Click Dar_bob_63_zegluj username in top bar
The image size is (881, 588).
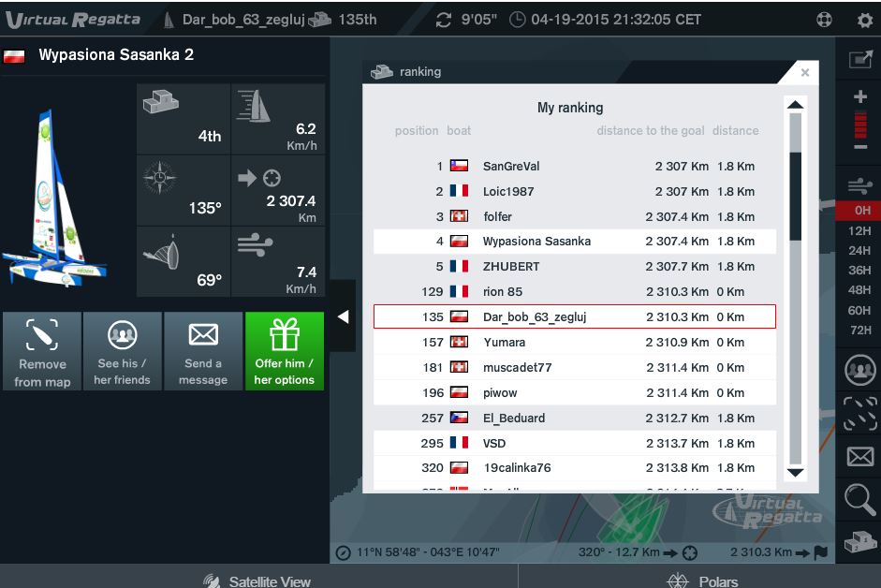tap(243, 20)
